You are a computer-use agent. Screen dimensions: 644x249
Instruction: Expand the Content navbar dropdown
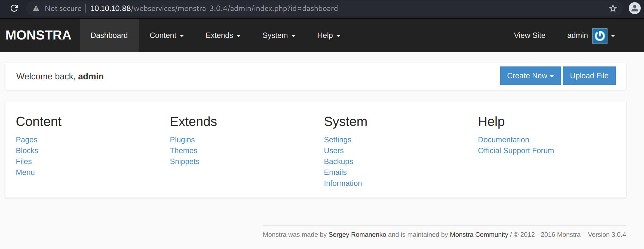167,35
